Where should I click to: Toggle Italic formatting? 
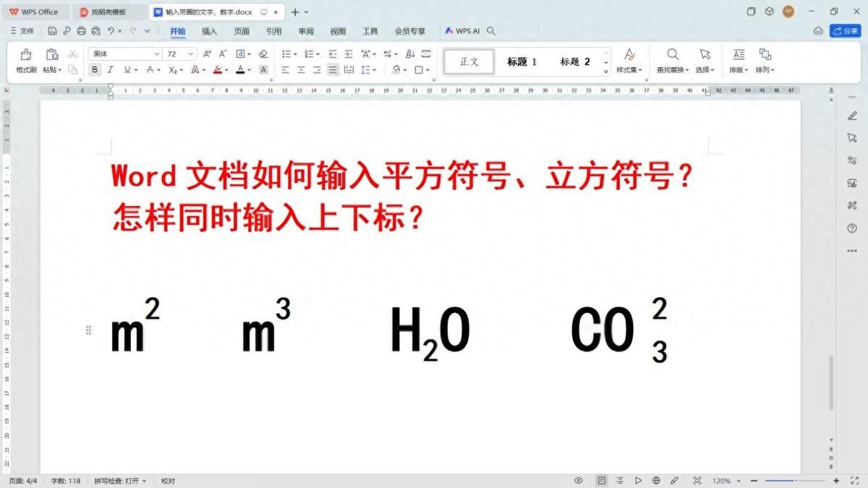coord(111,70)
